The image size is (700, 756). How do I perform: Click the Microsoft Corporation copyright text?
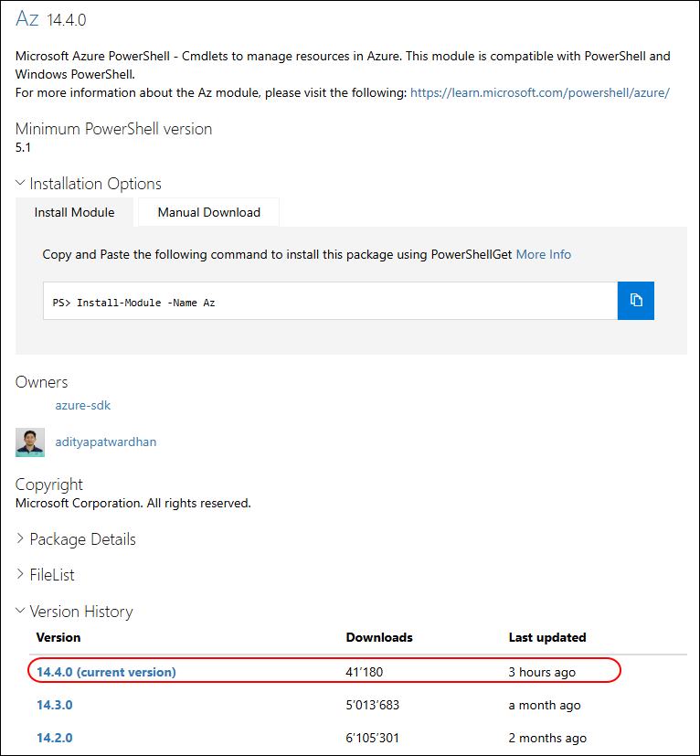tap(133, 504)
